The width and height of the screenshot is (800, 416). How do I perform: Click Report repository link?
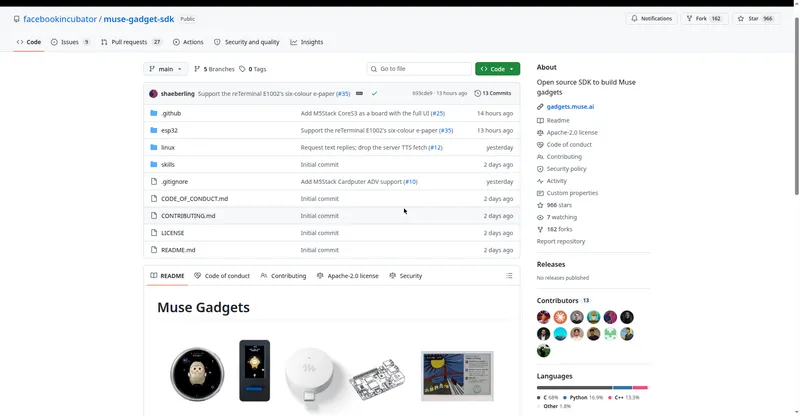pyautogui.click(x=561, y=241)
